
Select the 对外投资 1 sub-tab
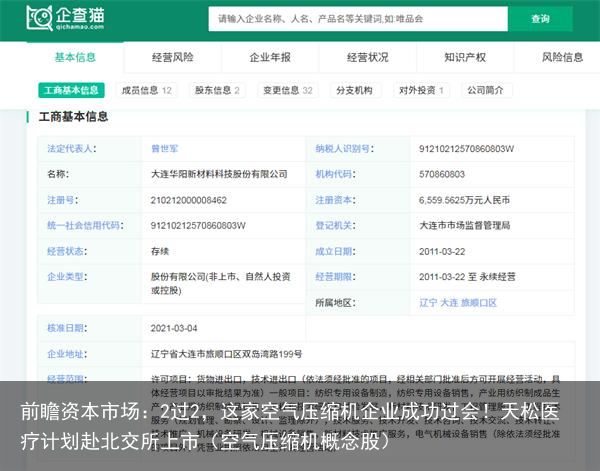click(x=421, y=90)
